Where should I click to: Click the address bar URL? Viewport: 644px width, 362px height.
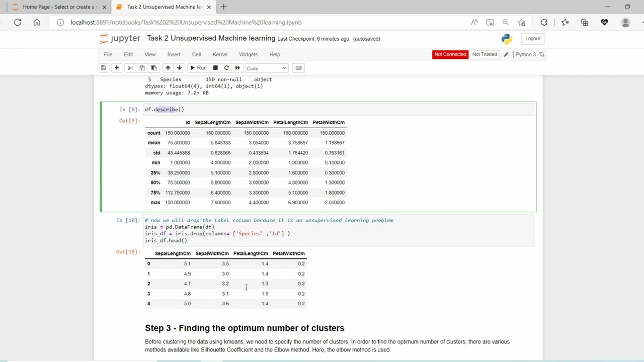point(186,22)
